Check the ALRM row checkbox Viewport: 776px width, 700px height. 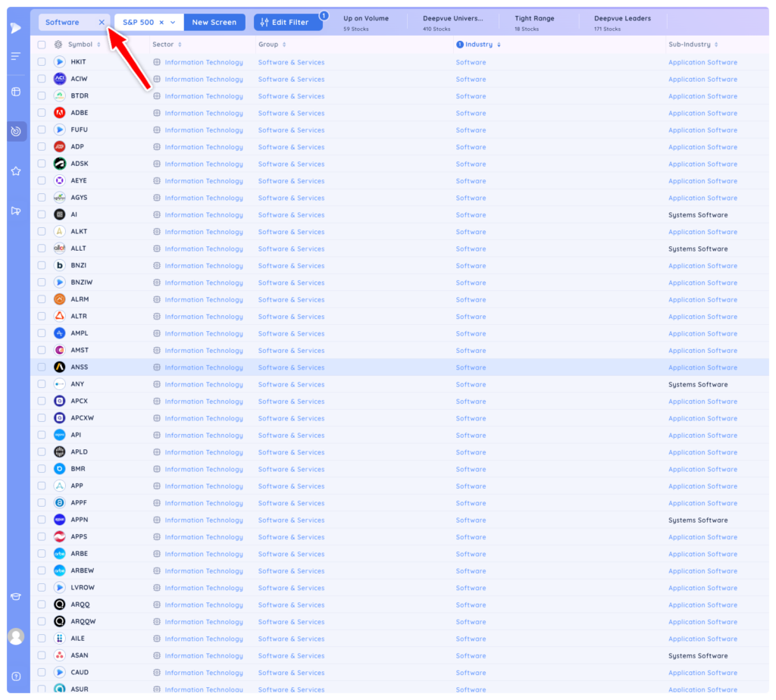[x=42, y=299]
